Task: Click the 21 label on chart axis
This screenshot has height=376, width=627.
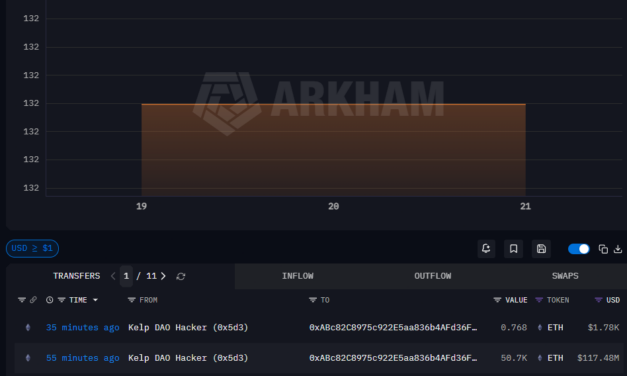Action: 525,206
